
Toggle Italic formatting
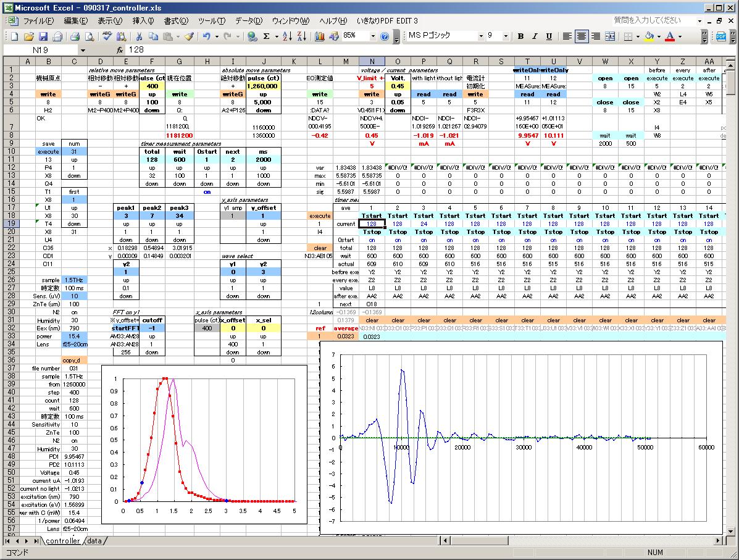tap(534, 36)
